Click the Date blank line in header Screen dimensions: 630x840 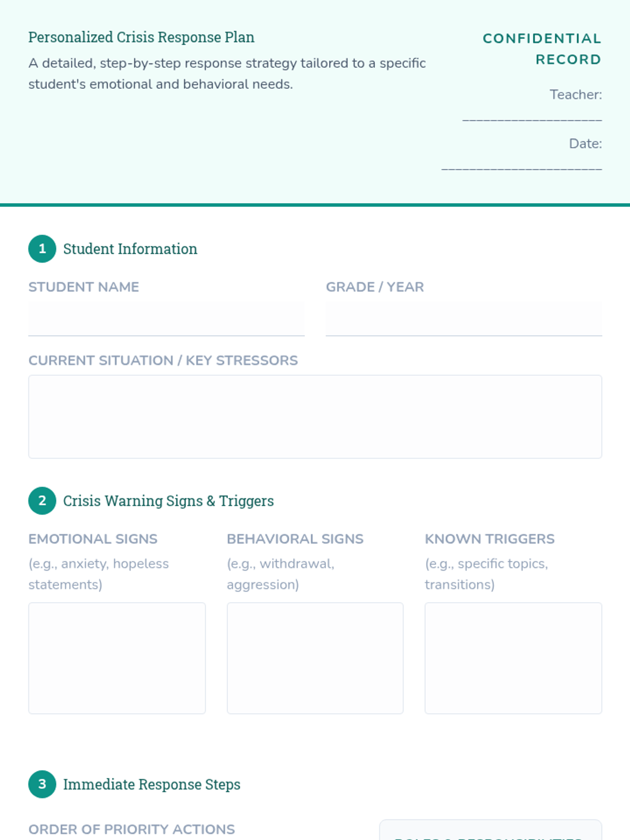pos(521,167)
